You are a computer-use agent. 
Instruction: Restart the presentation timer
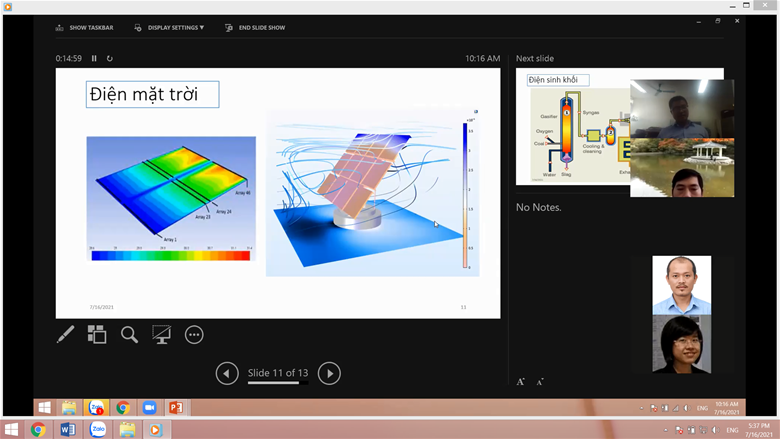point(109,59)
